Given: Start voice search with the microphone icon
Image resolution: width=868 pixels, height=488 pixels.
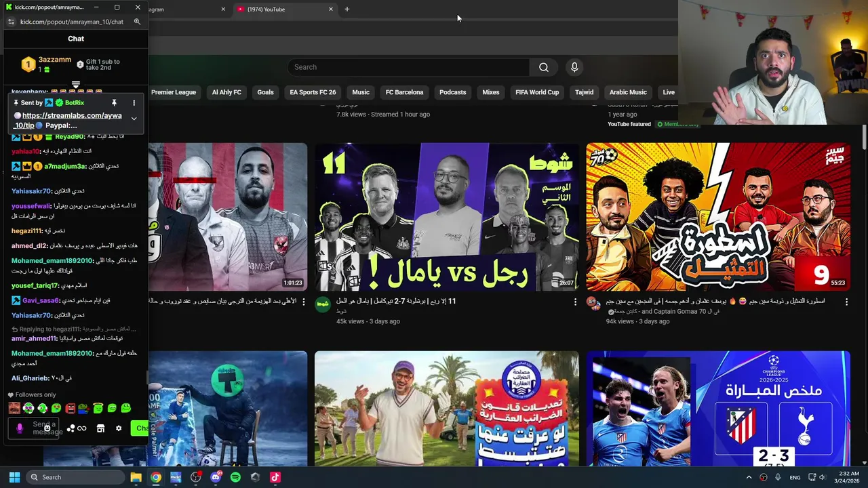Looking at the screenshot, I should coord(574,67).
